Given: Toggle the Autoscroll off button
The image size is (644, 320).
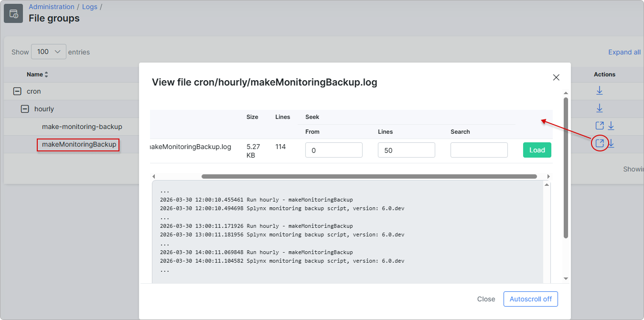Looking at the screenshot, I should coord(531,299).
